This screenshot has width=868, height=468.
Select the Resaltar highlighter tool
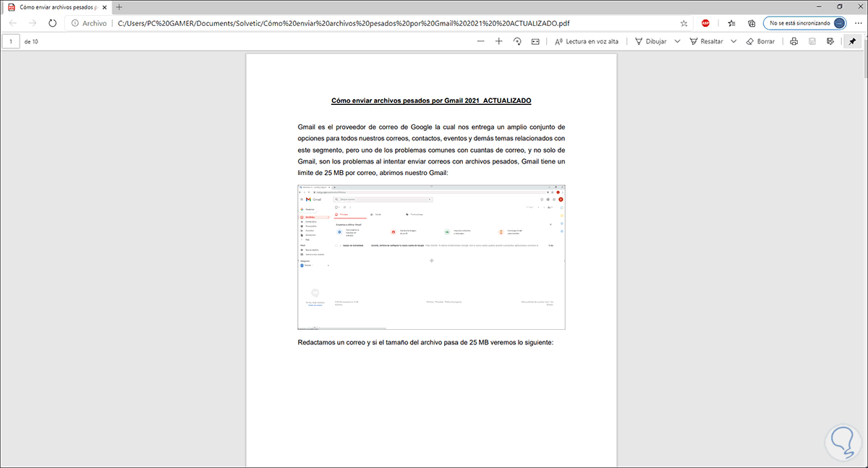coord(706,41)
